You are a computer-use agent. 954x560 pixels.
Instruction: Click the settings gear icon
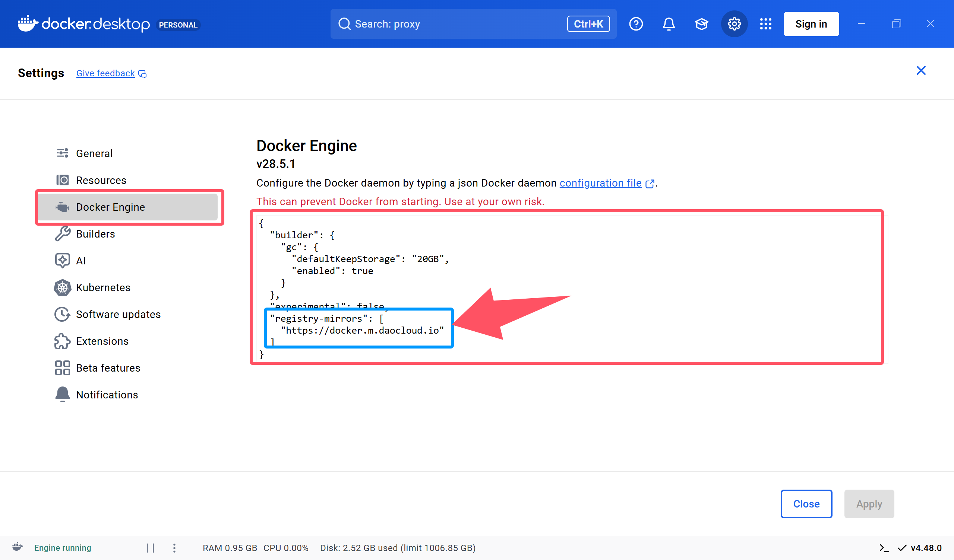pyautogui.click(x=734, y=24)
